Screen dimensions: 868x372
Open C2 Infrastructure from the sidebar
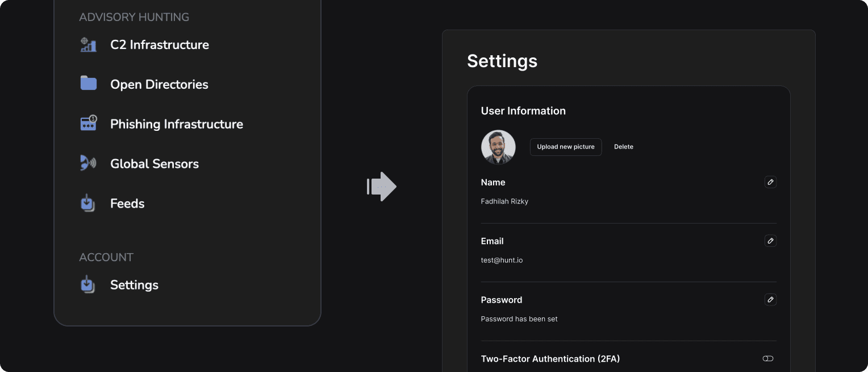[160, 44]
